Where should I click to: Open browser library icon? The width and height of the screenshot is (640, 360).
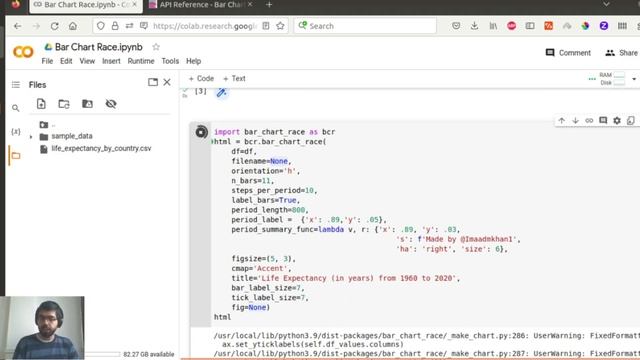tap(493, 26)
